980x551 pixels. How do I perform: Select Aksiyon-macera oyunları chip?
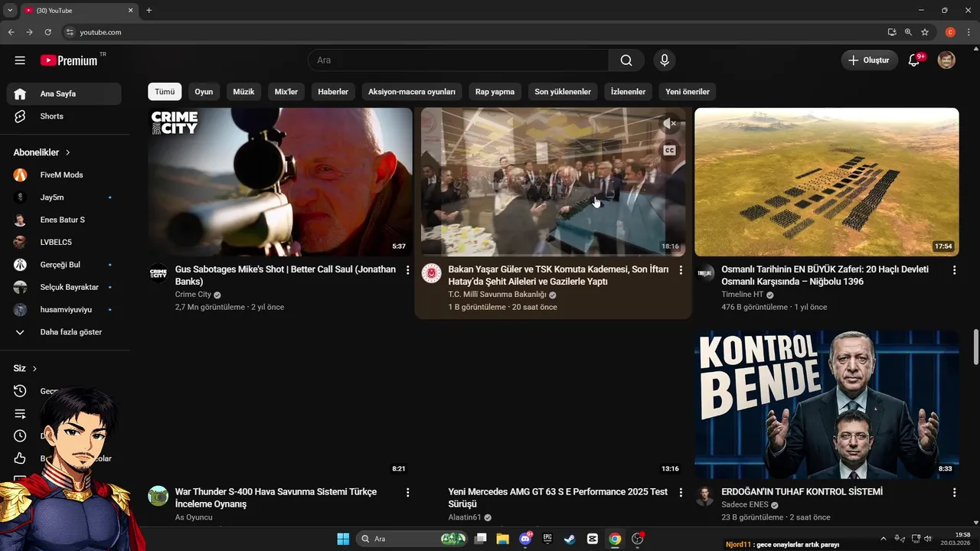click(x=412, y=92)
